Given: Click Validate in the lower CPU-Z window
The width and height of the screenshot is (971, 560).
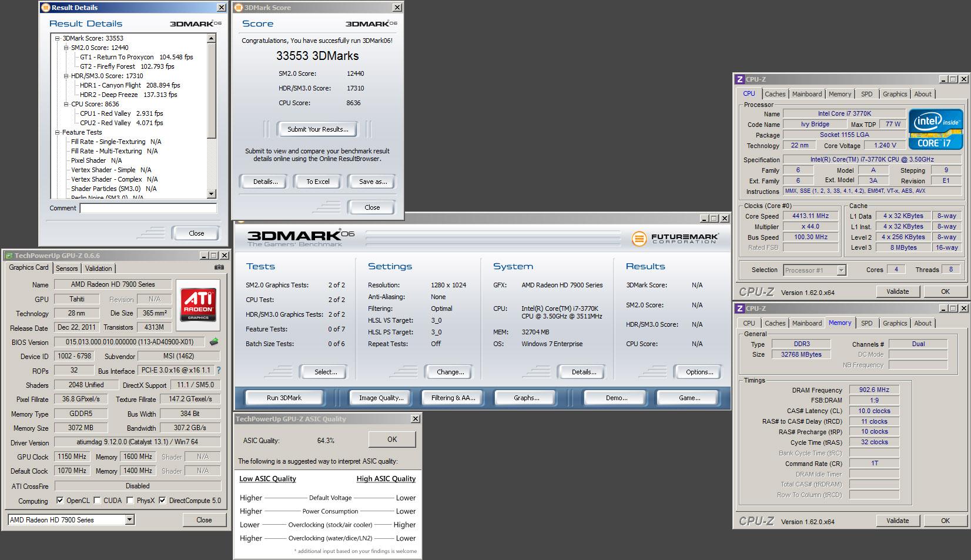Looking at the screenshot, I should [x=897, y=521].
